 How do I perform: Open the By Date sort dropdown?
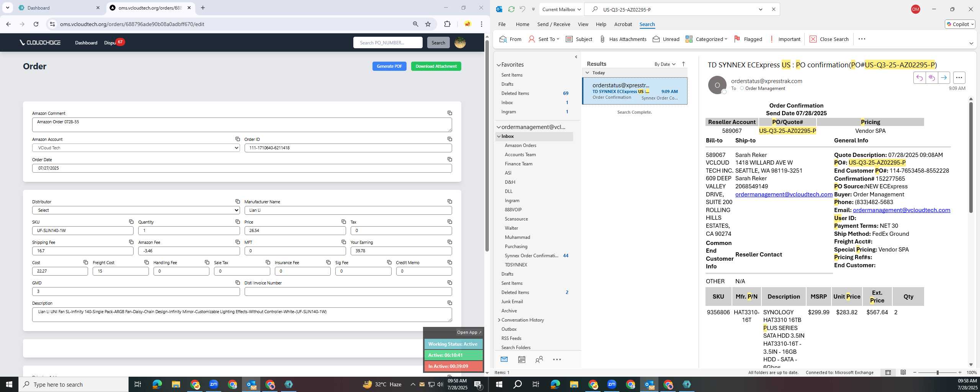[665, 64]
